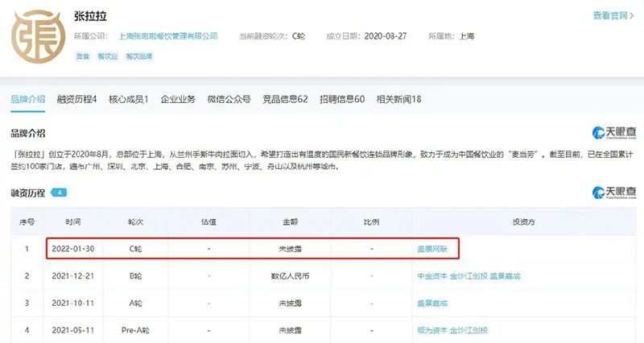The height and width of the screenshot is (343, 644).
Task: Select the date cell 2021-05-11
Action: [72, 330]
